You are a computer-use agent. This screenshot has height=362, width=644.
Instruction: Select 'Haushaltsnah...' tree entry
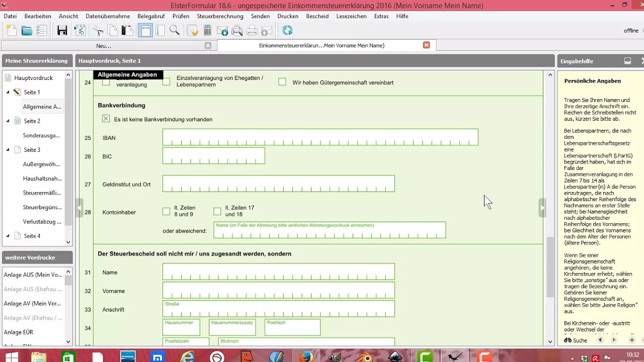point(42,178)
